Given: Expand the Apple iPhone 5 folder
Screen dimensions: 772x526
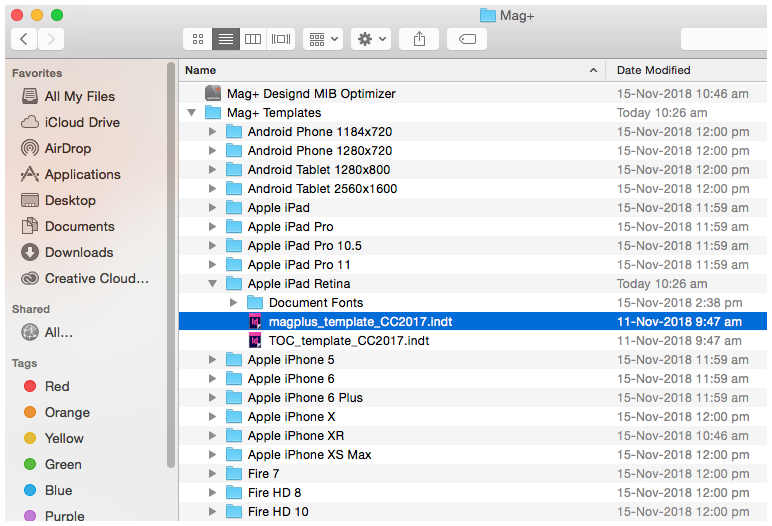Looking at the screenshot, I should point(212,360).
